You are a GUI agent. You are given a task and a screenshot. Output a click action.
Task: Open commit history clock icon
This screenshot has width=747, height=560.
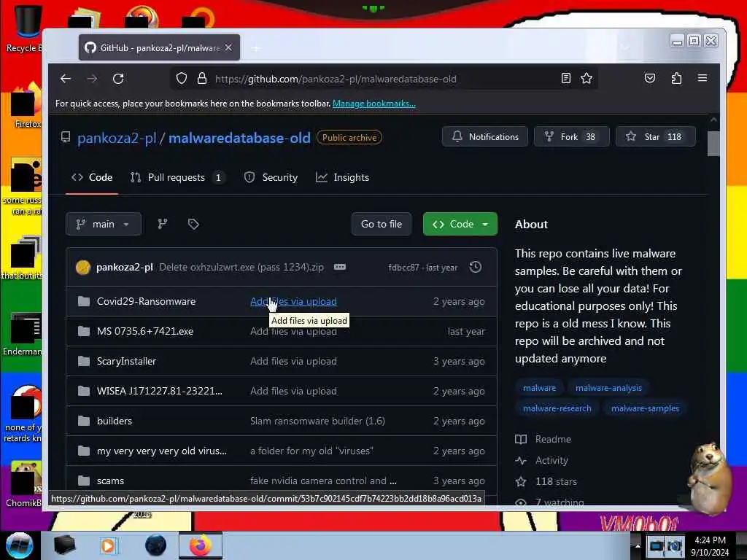pos(475,267)
